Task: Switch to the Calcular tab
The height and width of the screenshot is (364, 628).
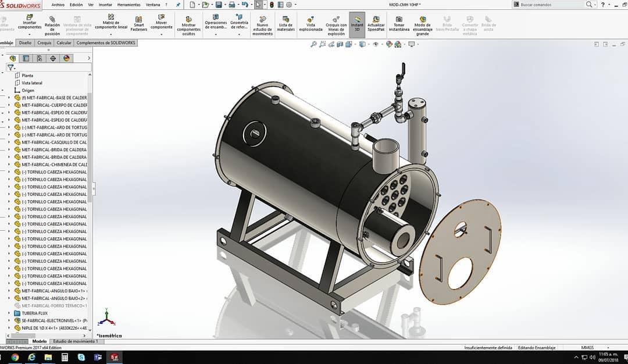Action: (x=64, y=43)
